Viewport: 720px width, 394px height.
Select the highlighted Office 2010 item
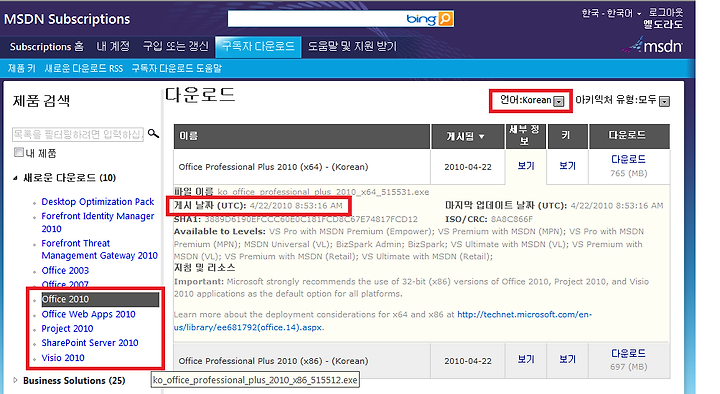(x=100, y=299)
